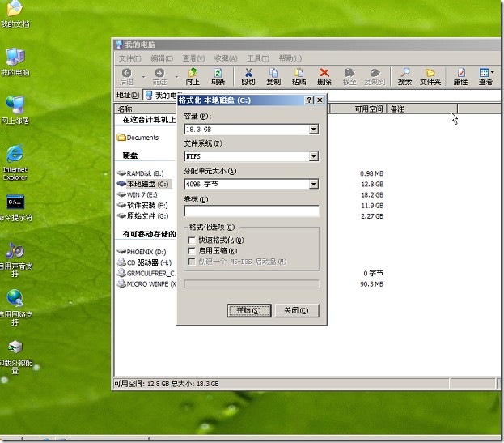Select 本地磁盘 (C:) drive
The height and width of the screenshot is (443, 504).
[143, 184]
